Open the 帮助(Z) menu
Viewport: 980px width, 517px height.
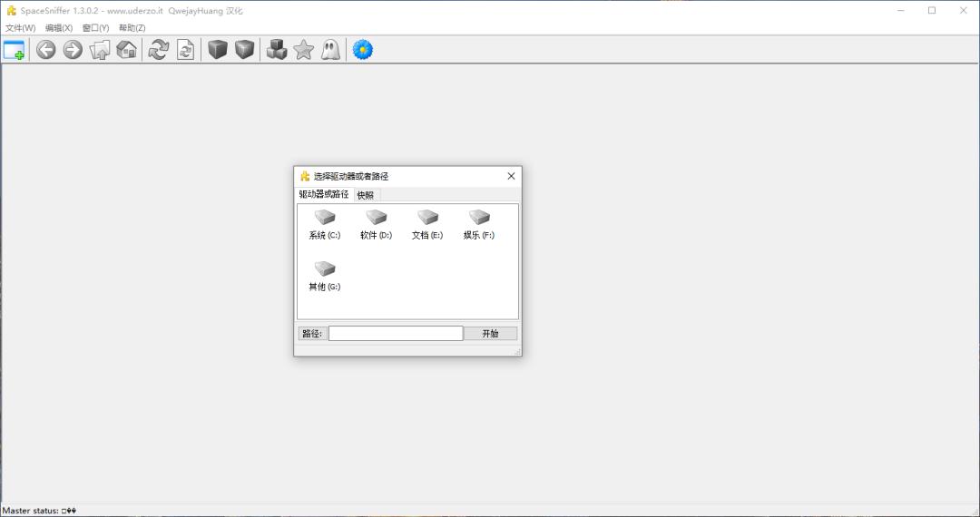[132, 28]
